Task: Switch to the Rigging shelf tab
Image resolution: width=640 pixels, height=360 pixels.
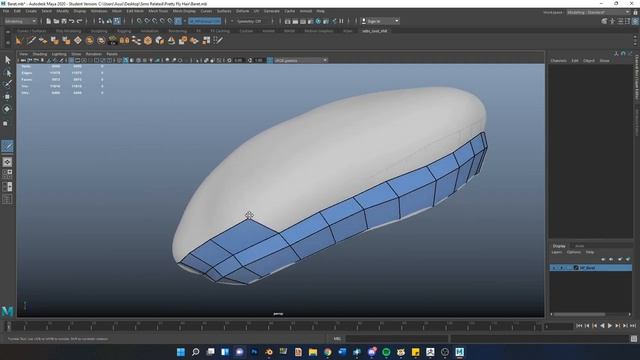Action: [124, 31]
